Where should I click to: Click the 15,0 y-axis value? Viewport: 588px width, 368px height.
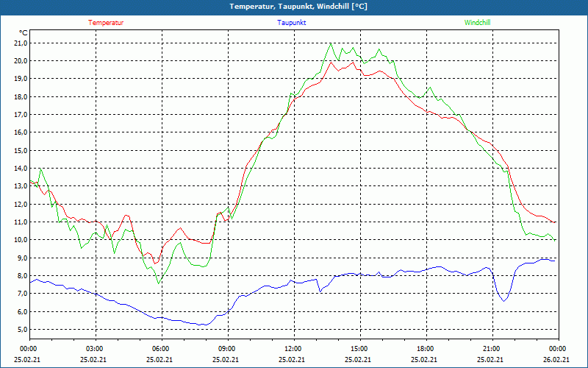(21, 150)
